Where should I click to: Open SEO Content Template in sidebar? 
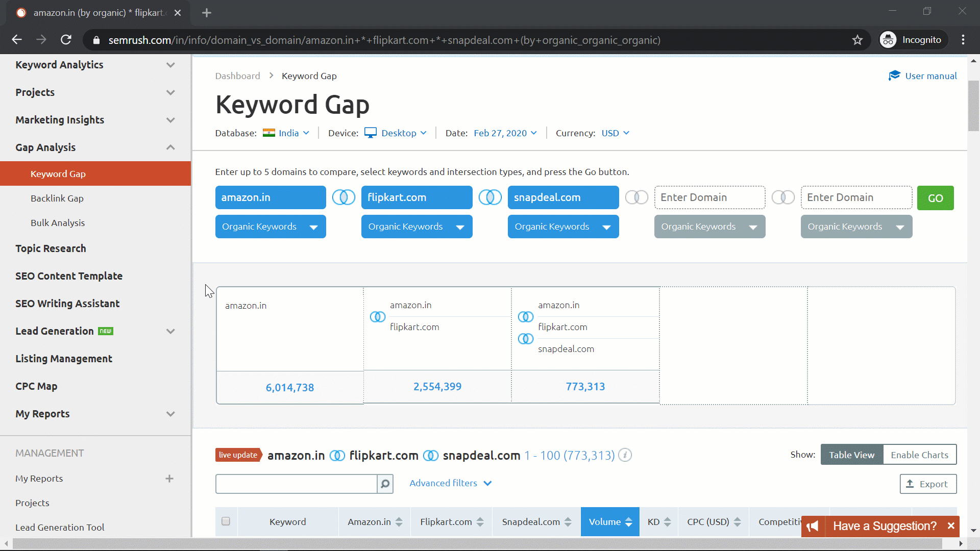point(69,276)
